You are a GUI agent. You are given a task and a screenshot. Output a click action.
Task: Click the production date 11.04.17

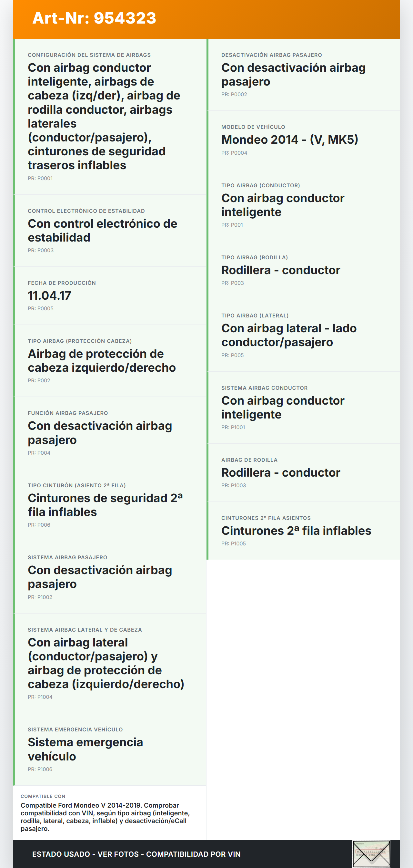(x=49, y=295)
